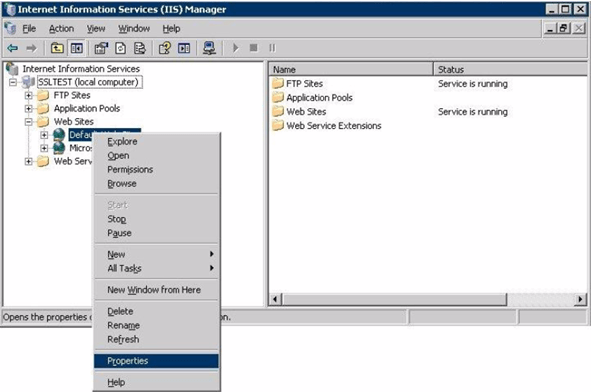The height and width of the screenshot is (392, 591).
Task: Click Refresh in the context menu
Action: pos(156,339)
